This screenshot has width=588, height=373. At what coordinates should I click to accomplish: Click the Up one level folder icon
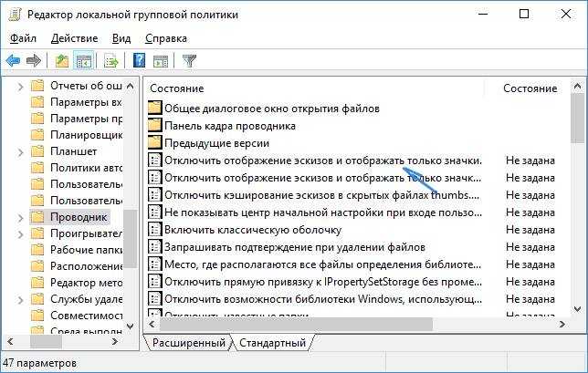(x=62, y=61)
